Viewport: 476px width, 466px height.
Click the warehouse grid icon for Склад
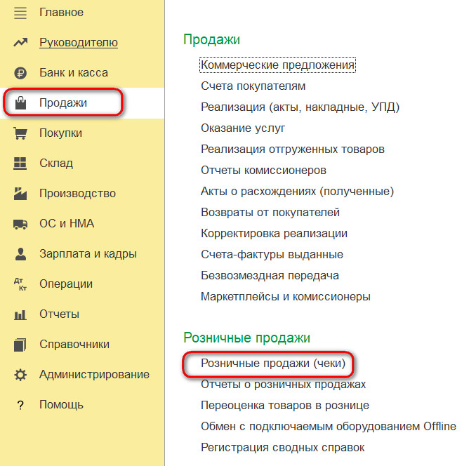(x=20, y=164)
